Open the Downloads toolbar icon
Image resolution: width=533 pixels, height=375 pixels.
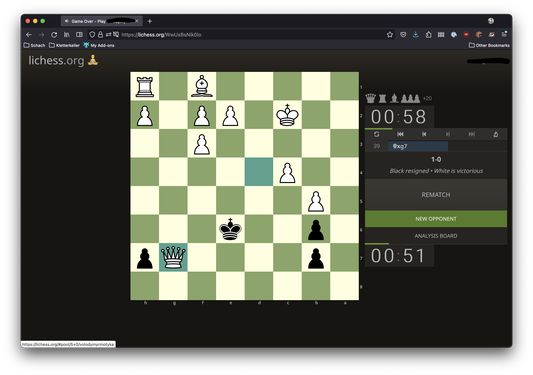pyautogui.click(x=416, y=35)
